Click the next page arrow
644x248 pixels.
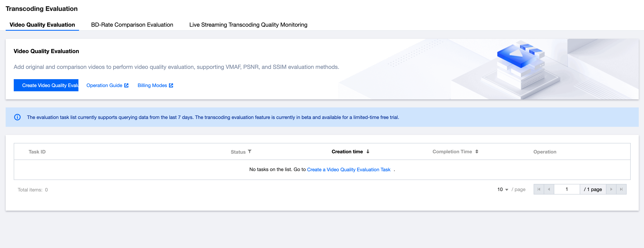[611, 189]
